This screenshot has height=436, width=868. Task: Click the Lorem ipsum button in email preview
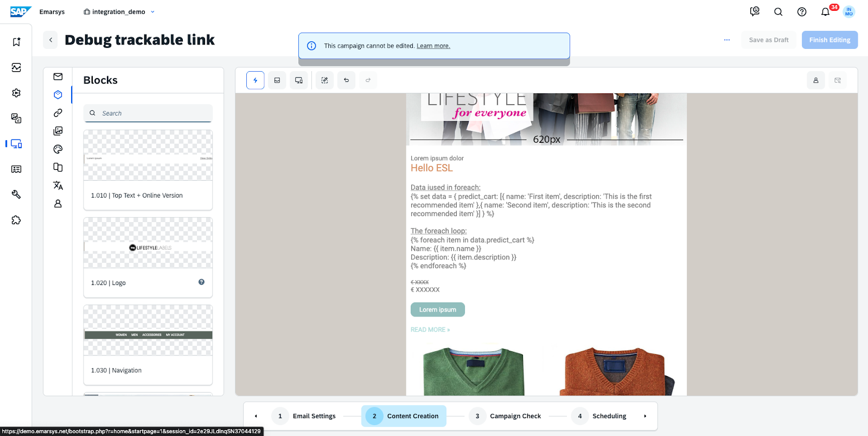pos(438,309)
